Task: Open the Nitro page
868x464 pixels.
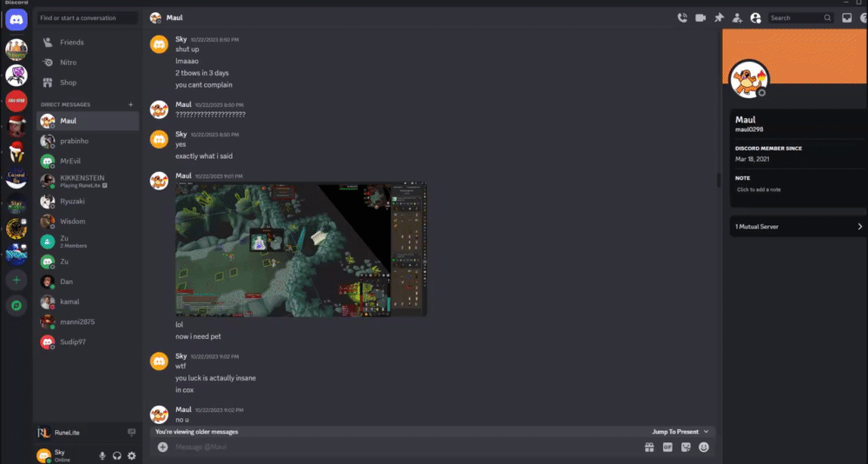Action: [x=88, y=62]
